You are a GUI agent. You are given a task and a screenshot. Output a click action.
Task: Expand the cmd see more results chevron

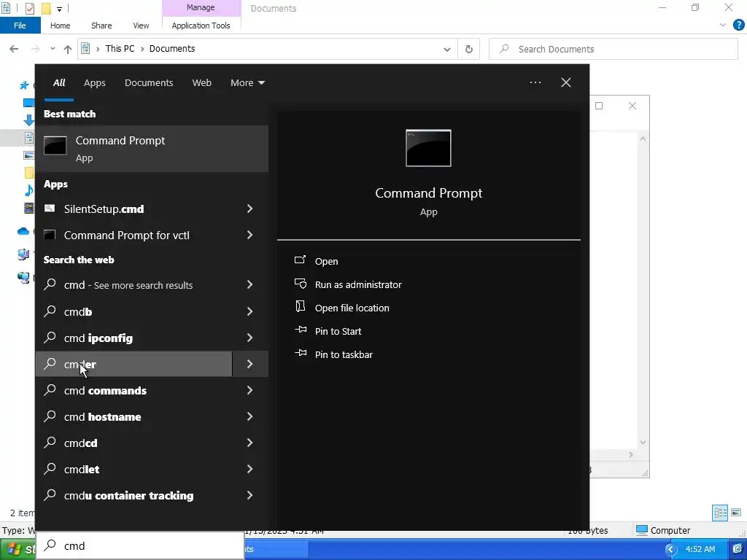pos(249,285)
